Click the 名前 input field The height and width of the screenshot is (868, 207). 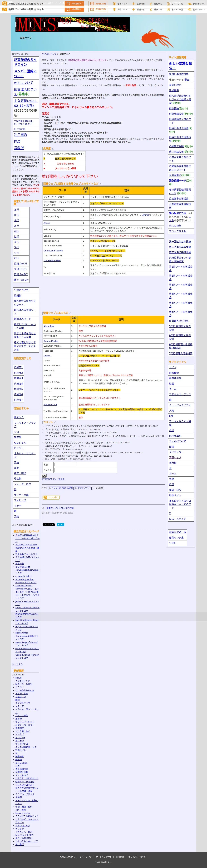click(x=65, y=465)
